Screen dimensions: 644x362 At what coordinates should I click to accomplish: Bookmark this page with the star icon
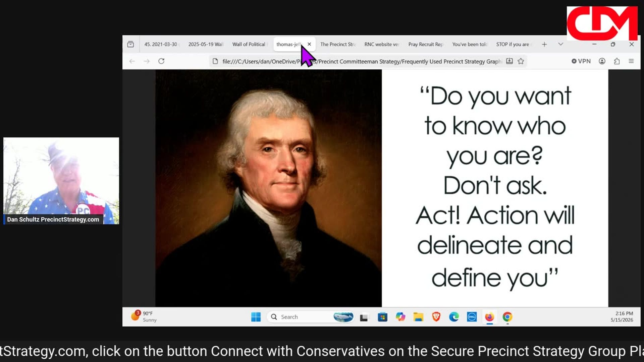[521, 61]
